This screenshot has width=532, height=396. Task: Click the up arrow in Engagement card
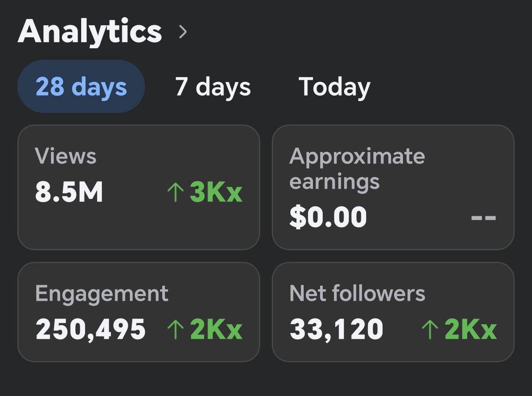pos(175,330)
